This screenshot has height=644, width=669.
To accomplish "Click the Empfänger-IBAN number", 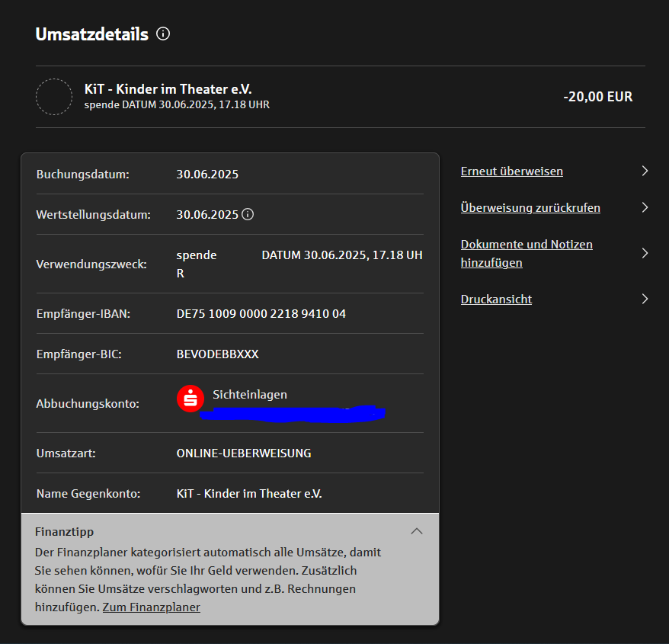I will click(261, 313).
